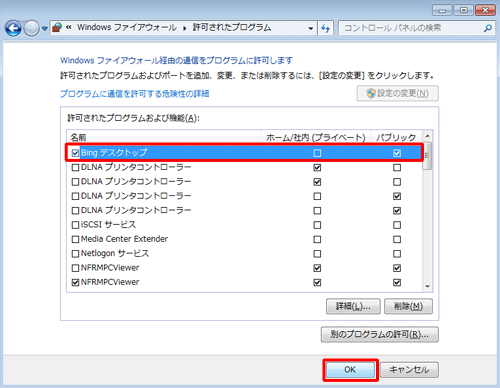Viewport: 500px width, 388px height.
Task: Check the Media Center Extender name checkbox
Action: click(x=75, y=239)
